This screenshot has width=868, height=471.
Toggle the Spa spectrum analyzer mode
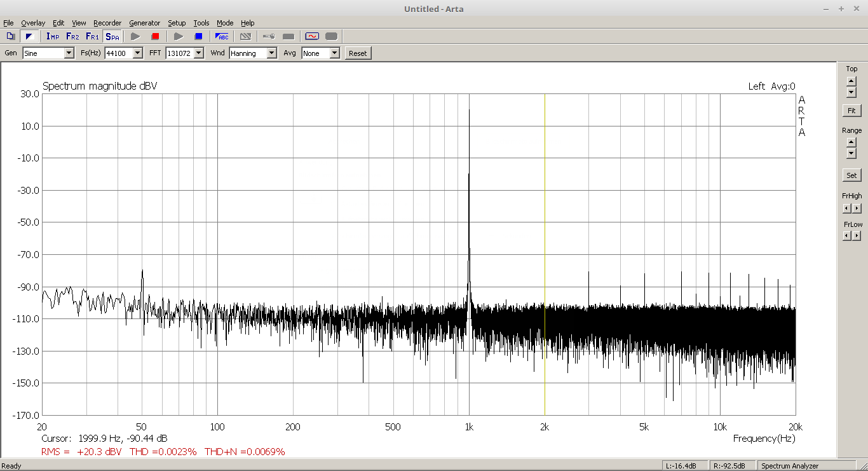(x=112, y=36)
